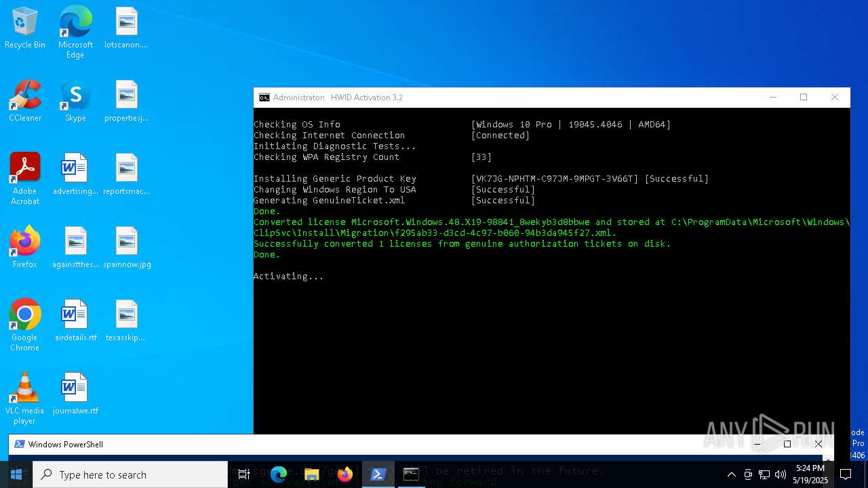The image size is (868, 488).
Task: Maximize the Windows PowerShell window
Action: (x=787, y=445)
